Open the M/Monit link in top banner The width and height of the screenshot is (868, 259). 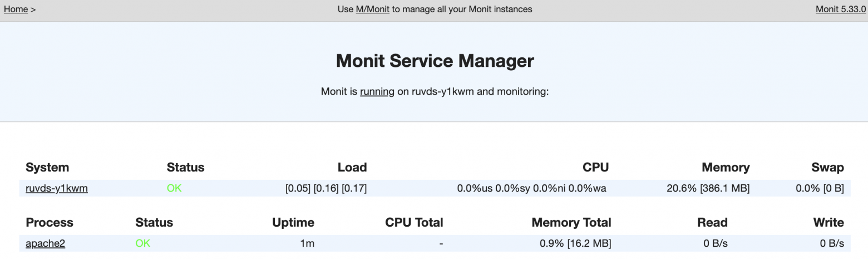372,9
